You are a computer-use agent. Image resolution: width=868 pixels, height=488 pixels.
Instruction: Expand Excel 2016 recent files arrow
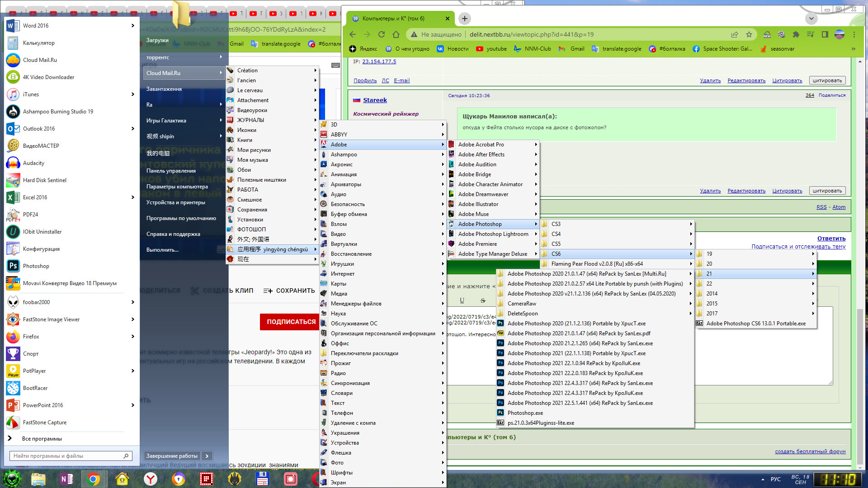pos(132,197)
